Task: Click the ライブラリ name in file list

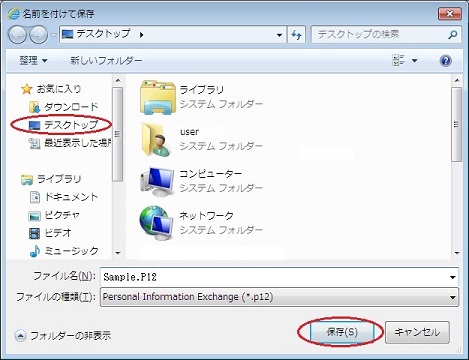Action: click(202, 90)
